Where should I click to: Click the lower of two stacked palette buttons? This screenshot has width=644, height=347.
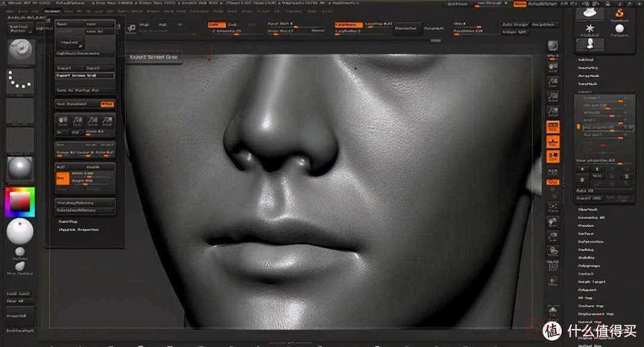85,210
